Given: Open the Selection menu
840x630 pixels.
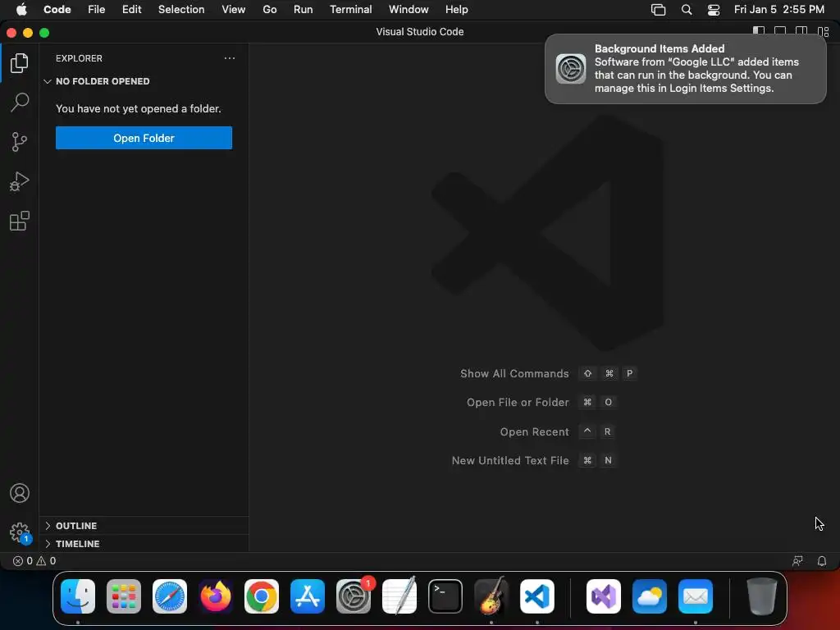Looking at the screenshot, I should pyautogui.click(x=181, y=10).
